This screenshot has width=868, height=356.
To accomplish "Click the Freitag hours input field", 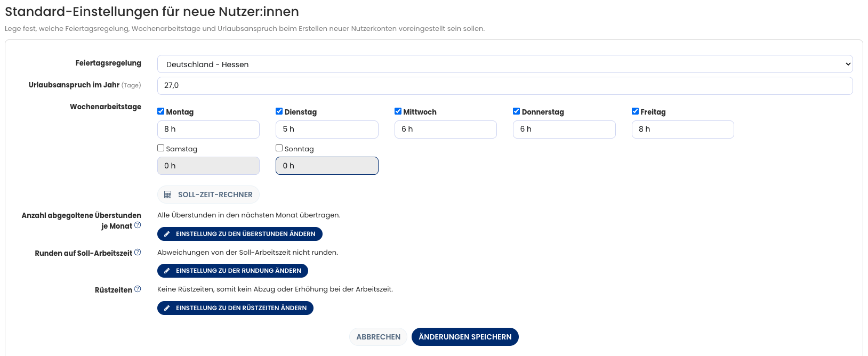I will 682,130.
